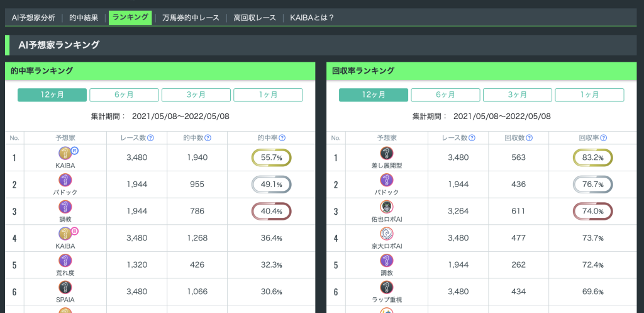Click KAIBA avatar in hit-rate rank 4
This screenshot has width=644, height=313.
pos(65,234)
